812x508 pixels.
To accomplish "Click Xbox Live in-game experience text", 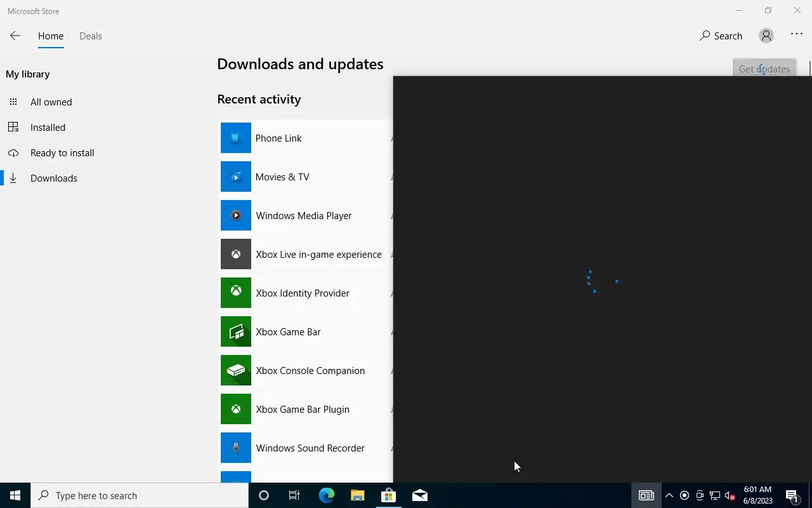I will 318,254.
